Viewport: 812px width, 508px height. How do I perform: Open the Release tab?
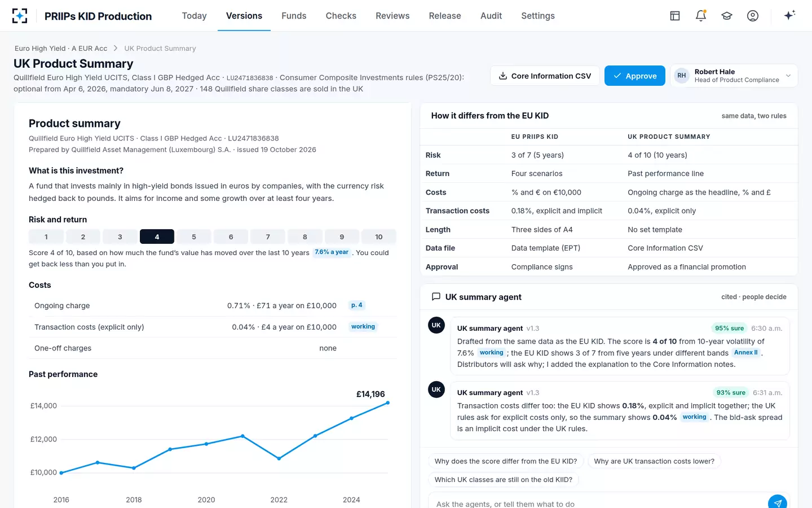445,16
